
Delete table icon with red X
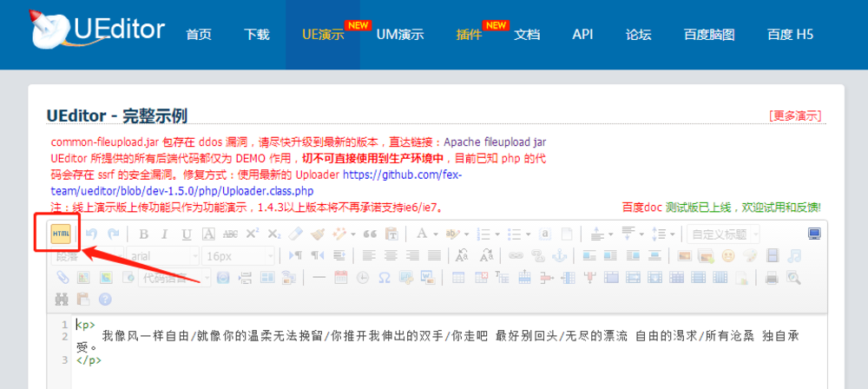coord(481,278)
